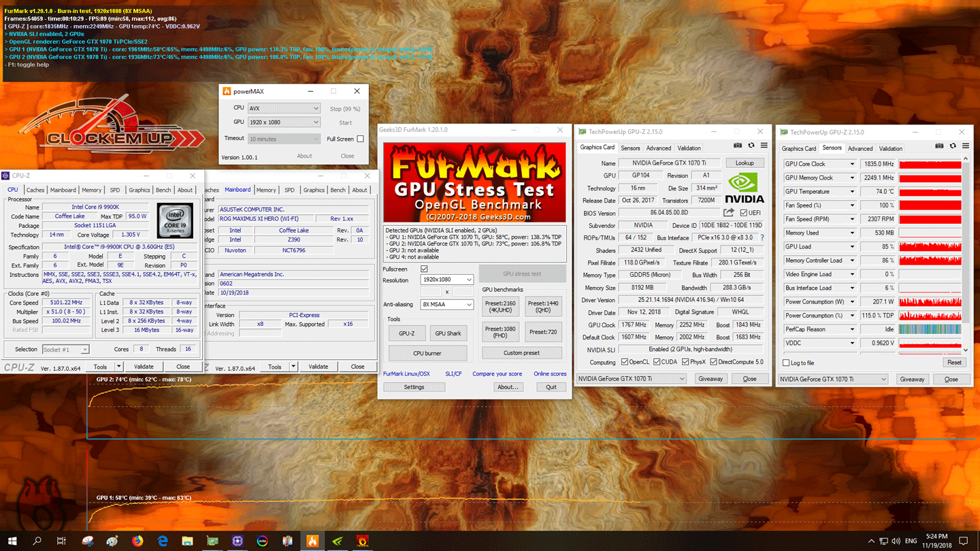Expand the Anti-aliasing 8X MSAA dropdown
The image size is (980, 551).
pos(446,305)
